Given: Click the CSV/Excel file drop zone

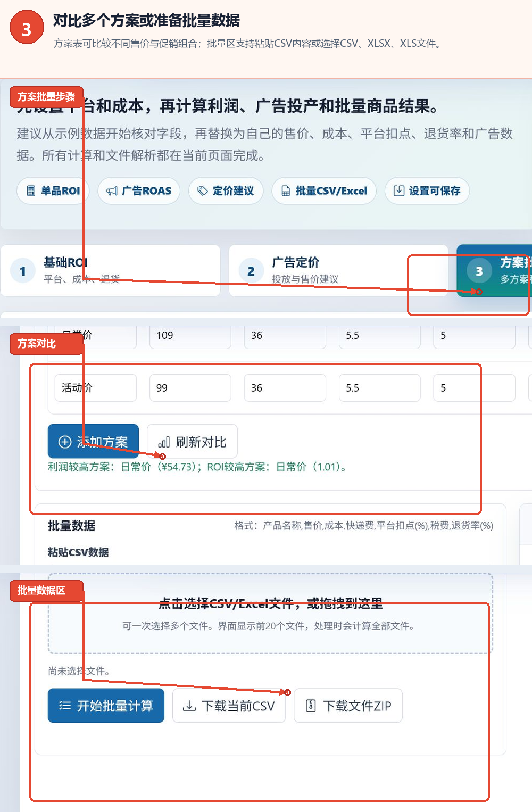Looking at the screenshot, I should click(270, 614).
